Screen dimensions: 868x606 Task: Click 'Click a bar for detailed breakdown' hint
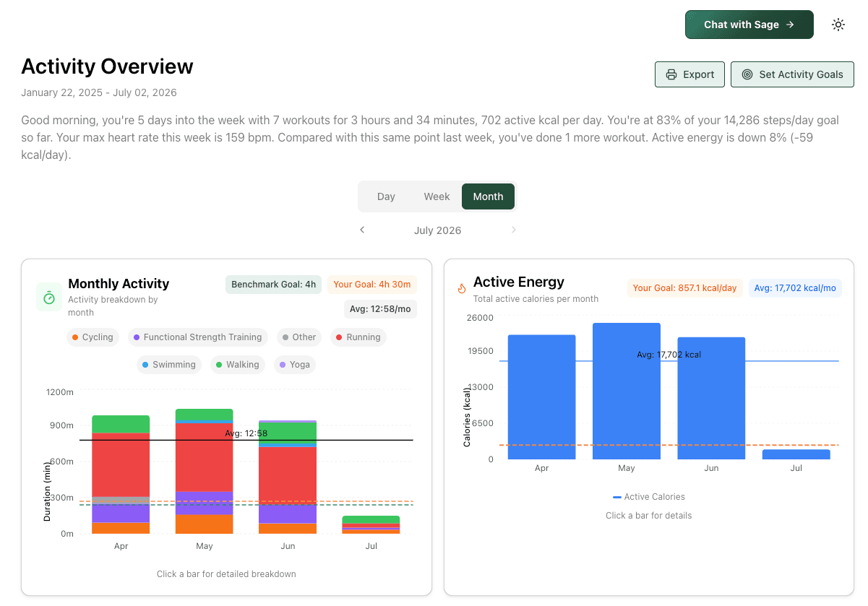click(226, 574)
